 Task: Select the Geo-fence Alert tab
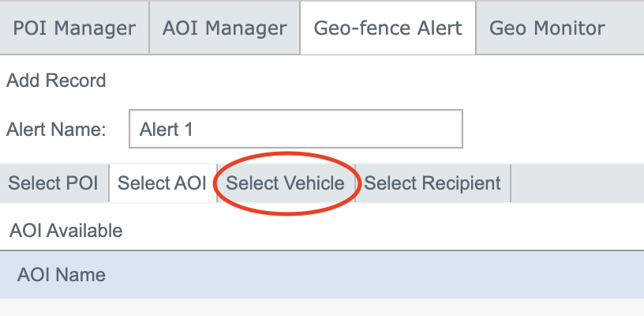(388, 28)
